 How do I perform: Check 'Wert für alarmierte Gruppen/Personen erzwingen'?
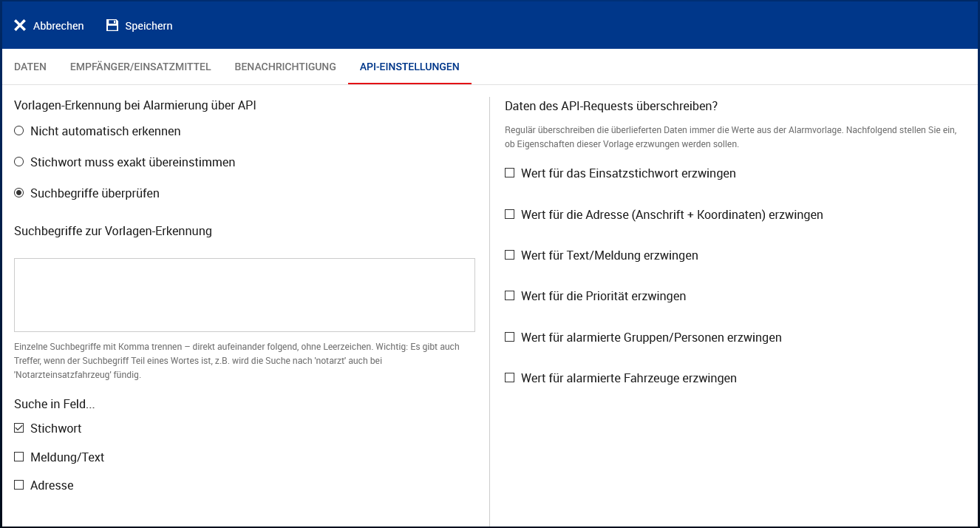click(509, 337)
